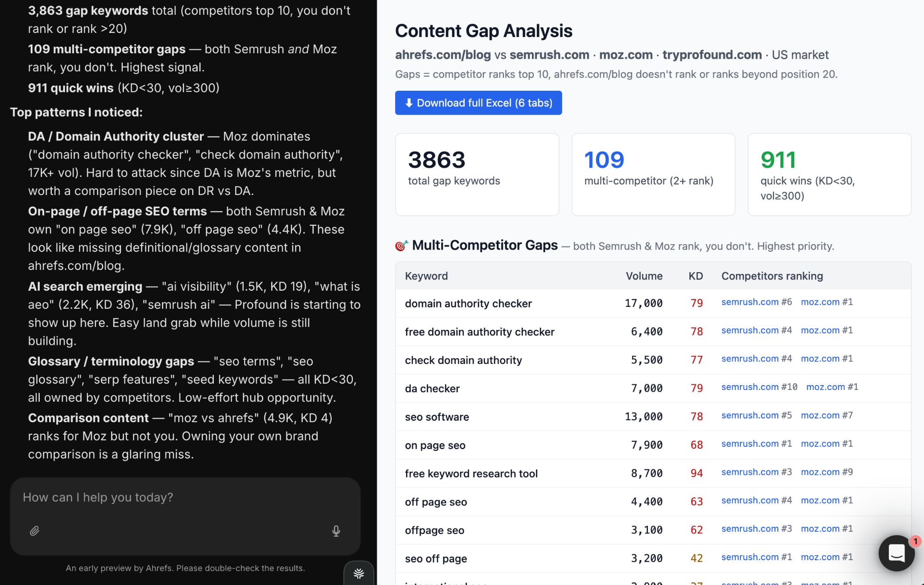Image resolution: width=924 pixels, height=585 pixels.
Task: Open moz.com #1 link for check domain authority
Action: click(821, 358)
